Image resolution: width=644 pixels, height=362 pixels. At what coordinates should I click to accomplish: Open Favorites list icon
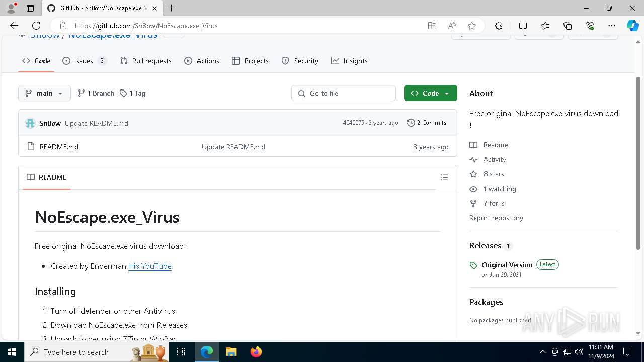point(546,26)
